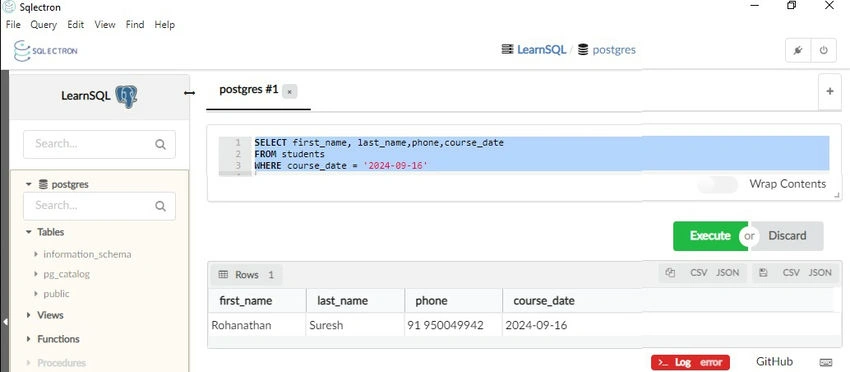Click the last_name column header
Screen dimensions: 850x372
(x=355, y=301)
